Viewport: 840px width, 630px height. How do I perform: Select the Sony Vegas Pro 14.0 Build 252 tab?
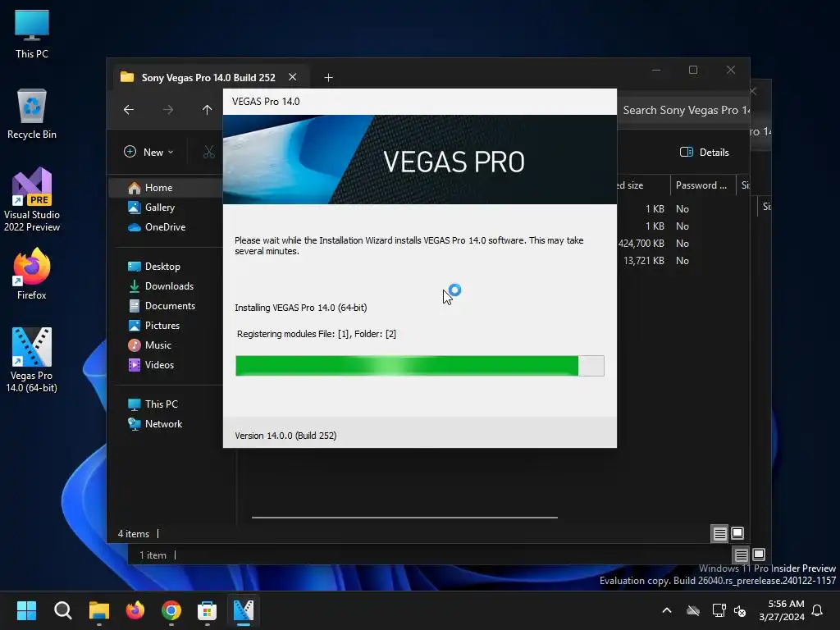(209, 77)
